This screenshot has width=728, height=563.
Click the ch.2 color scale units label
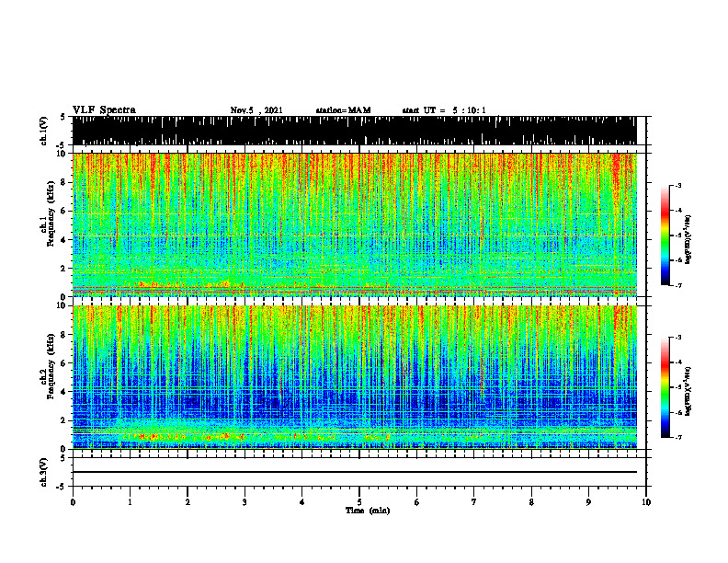coord(688,391)
